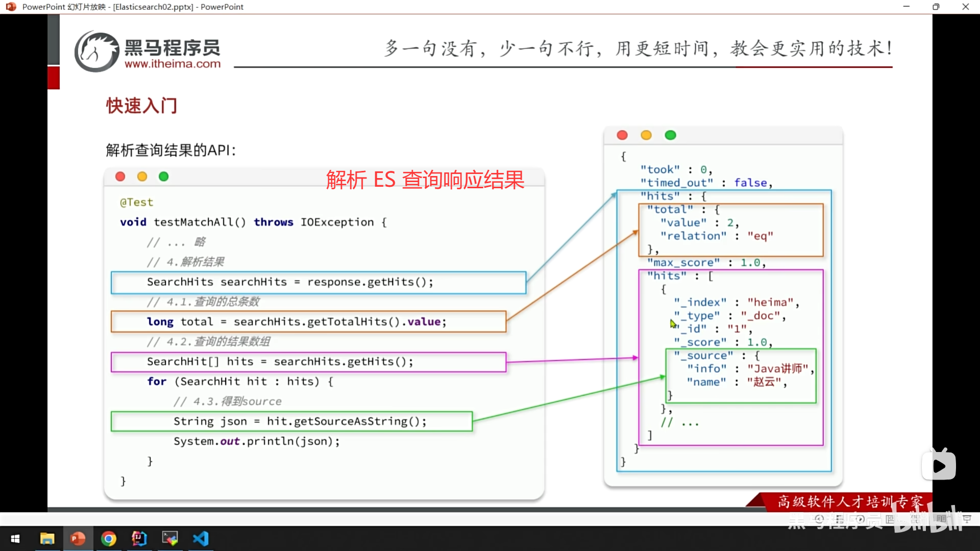Open File Explorer from the taskbar

tap(47, 539)
